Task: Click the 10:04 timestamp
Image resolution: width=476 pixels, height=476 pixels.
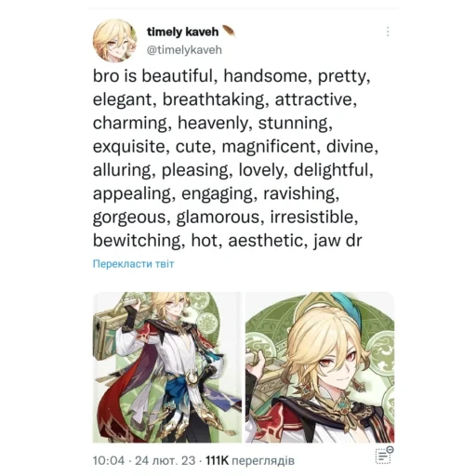Action: 109,460
